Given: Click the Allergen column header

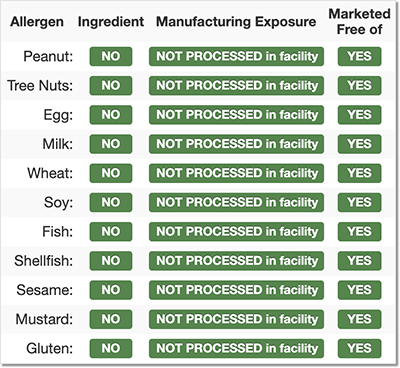Looking at the screenshot, I should (x=37, y=22).
